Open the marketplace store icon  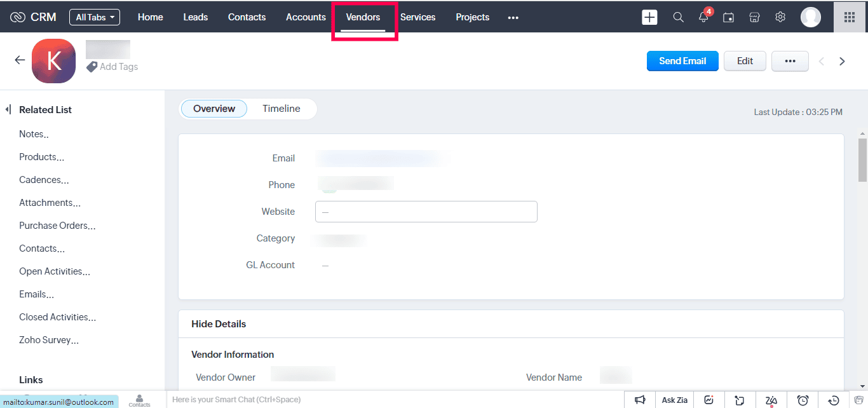(x=754, y=17)
